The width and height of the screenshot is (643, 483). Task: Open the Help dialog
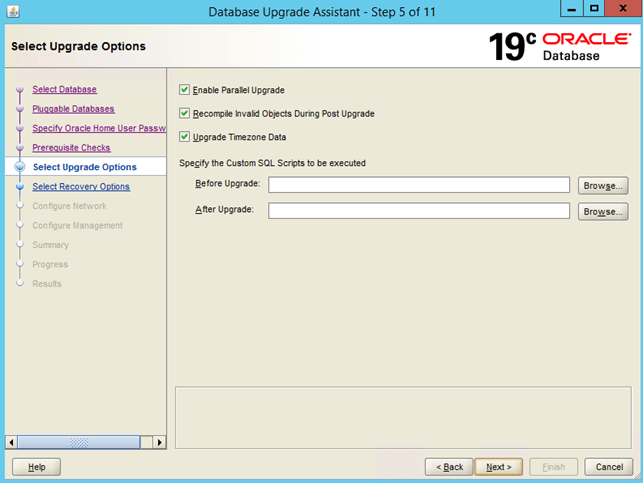[36, 467]
